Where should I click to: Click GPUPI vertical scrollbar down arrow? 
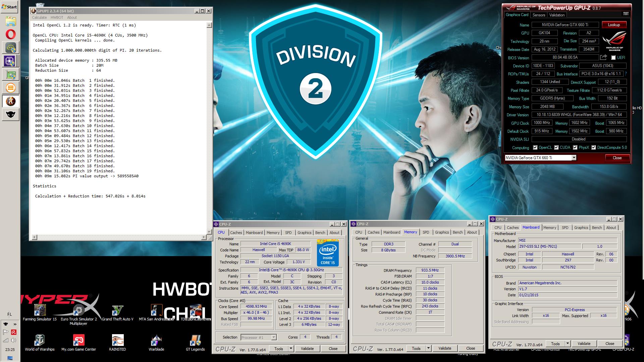coord(209,232)
